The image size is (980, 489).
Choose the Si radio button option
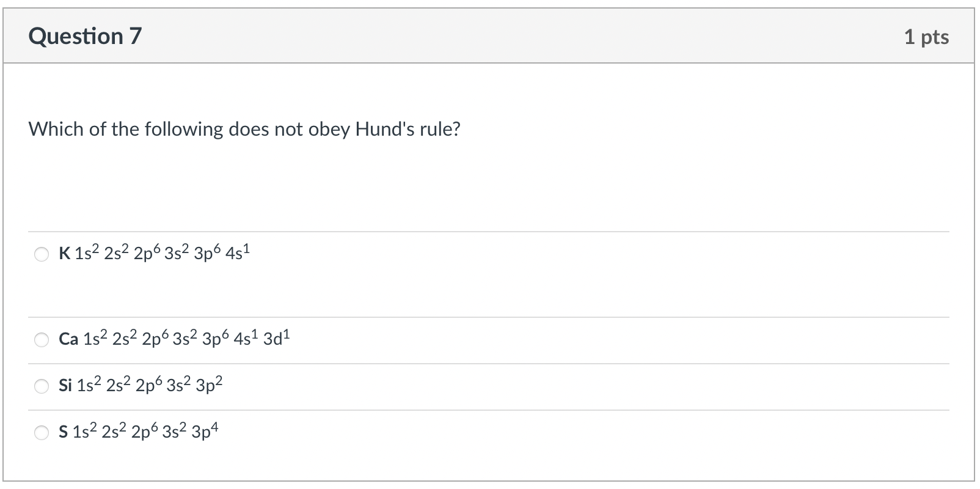(41, 386)
